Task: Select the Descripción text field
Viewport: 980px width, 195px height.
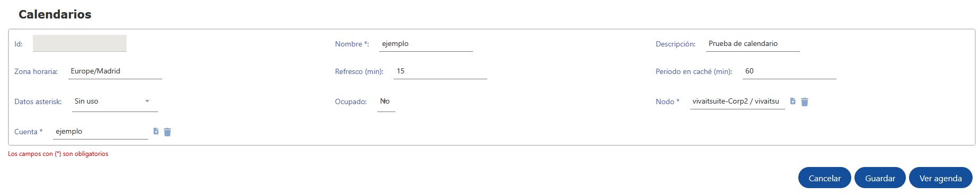Action: (753, 44)
